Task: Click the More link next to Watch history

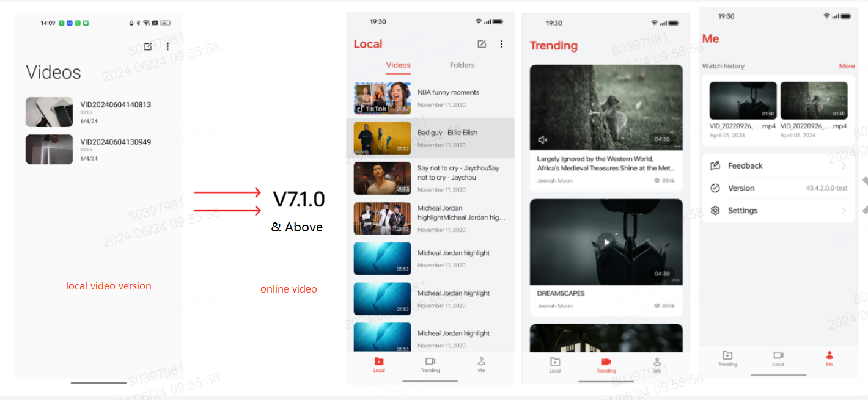Action: point(847,66)
